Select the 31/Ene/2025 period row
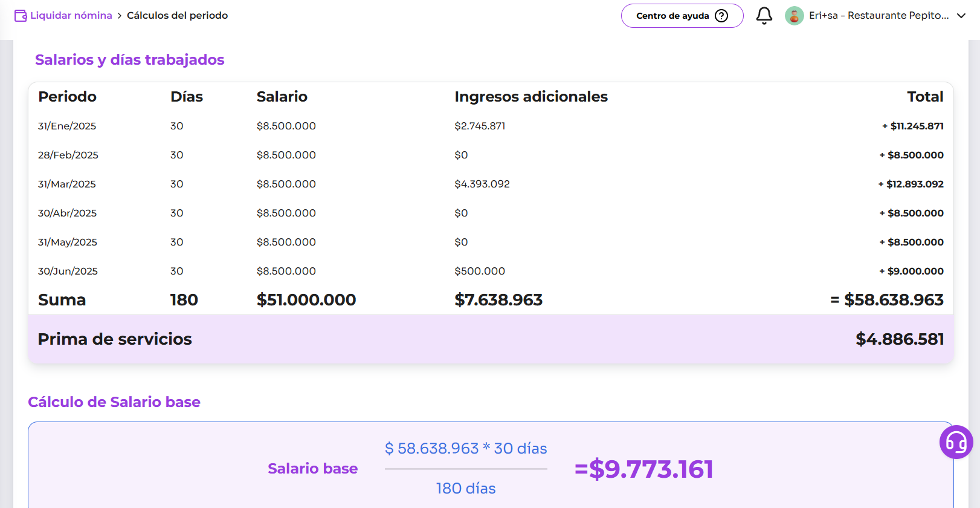The width and height of the screenshot is (980, 508). click(x=67, y=126)
